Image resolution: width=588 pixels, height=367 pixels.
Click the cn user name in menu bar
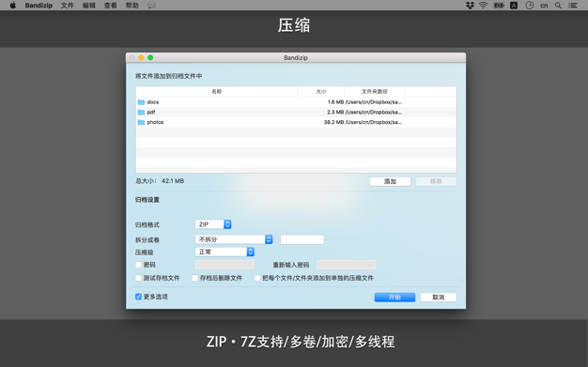click(x=544, y=6)
